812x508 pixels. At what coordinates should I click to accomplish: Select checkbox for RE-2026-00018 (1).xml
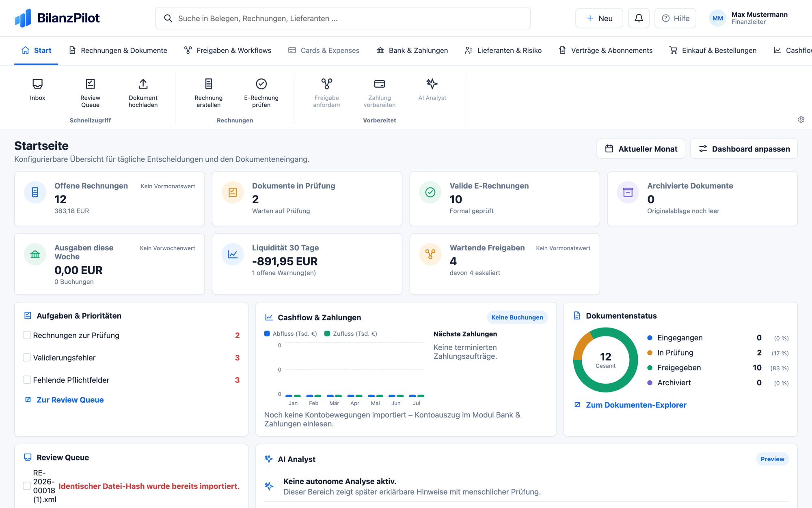click(27, 486)
